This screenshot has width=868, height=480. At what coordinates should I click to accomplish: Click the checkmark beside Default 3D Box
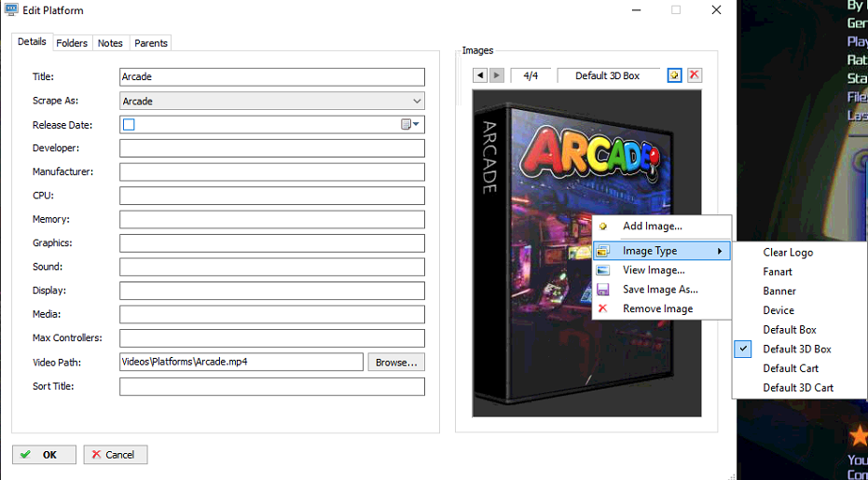click(743, 349)
